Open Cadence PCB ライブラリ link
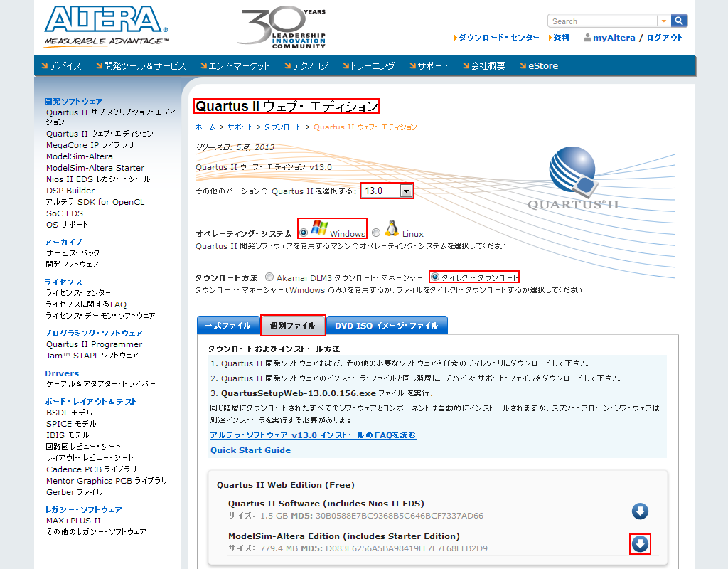The image size is (728, 569). 92,469
